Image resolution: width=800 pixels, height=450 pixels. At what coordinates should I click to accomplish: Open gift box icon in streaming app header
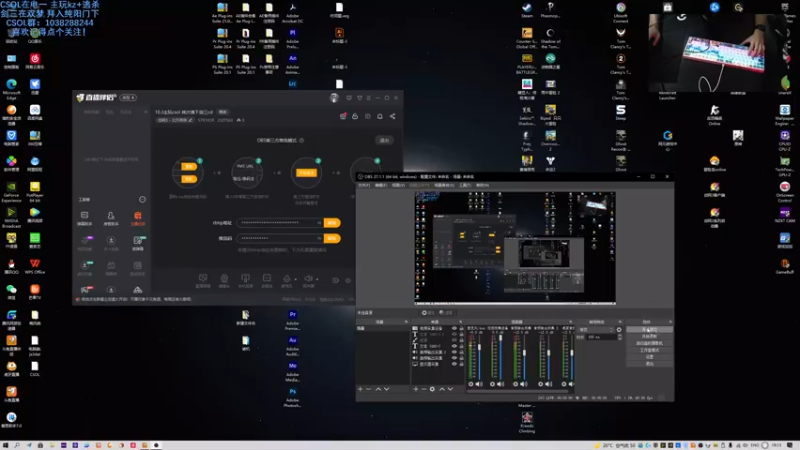[x=343, y=116]
